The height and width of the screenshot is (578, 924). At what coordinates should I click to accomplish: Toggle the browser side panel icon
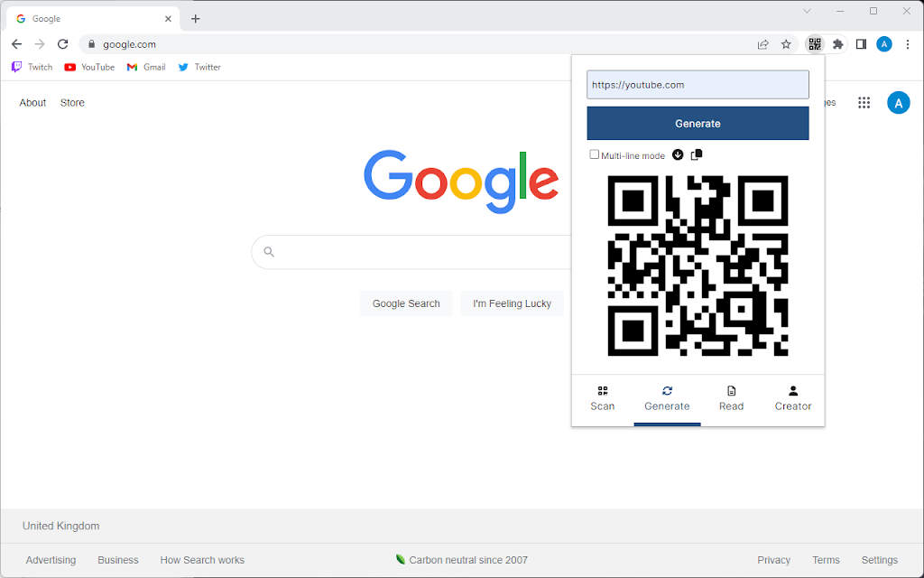tap(861, 44)
